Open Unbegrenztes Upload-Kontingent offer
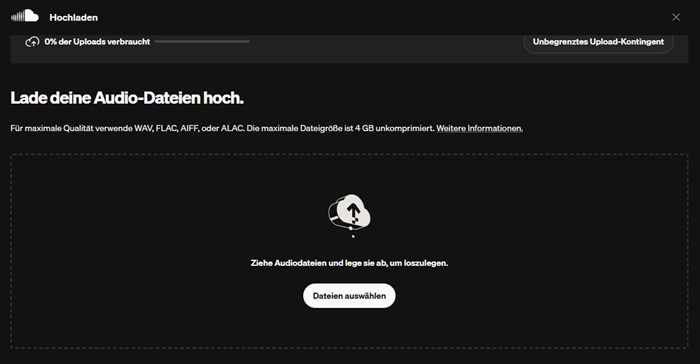 (598, 42)
